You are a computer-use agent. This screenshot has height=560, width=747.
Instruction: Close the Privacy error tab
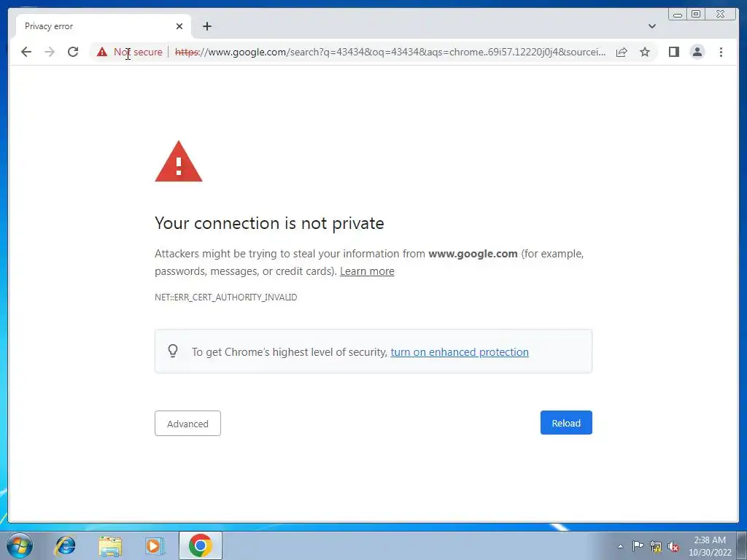click(x=179, y=26)
